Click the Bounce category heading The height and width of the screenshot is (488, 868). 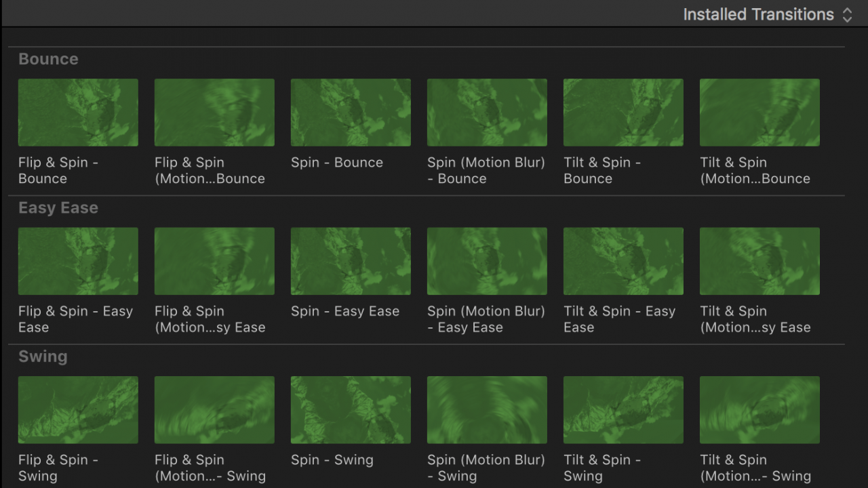point(48,59)
